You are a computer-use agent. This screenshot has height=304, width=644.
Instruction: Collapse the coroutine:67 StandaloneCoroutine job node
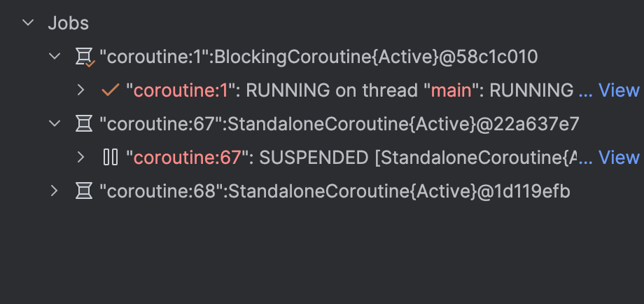click(x=55, y=124)
